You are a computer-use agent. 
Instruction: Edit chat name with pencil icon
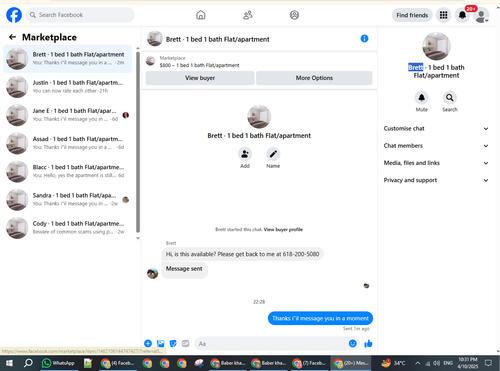click(x=273, y=154)
